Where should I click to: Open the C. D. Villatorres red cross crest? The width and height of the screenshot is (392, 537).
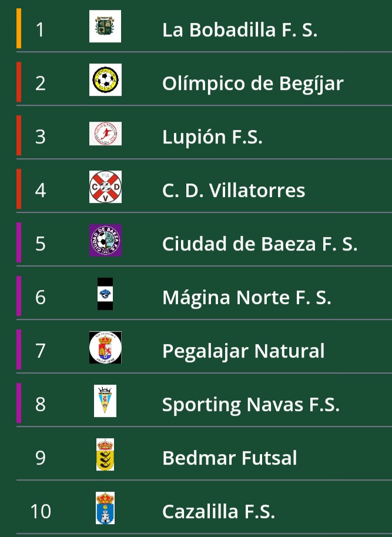(x=105, y=187)
